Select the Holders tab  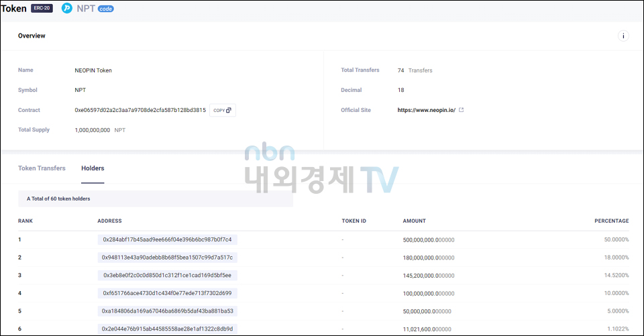click(x=93, y=168)
